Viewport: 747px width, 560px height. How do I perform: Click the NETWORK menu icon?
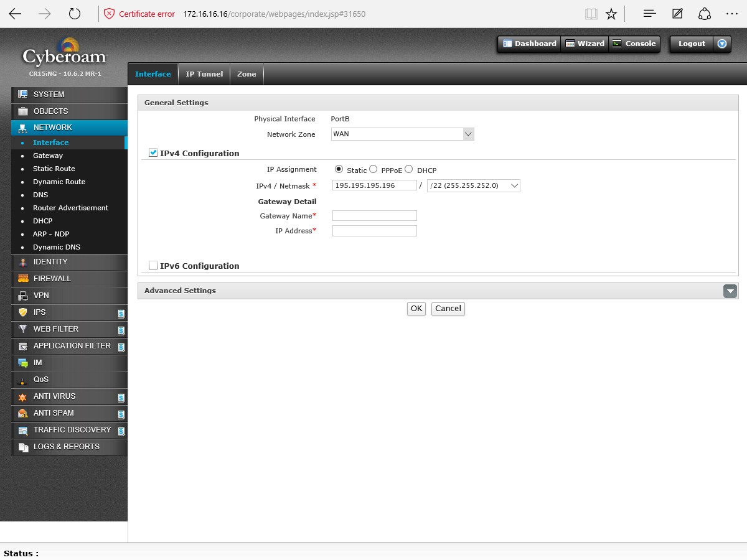pyautogui.click(x=23, y=128)
